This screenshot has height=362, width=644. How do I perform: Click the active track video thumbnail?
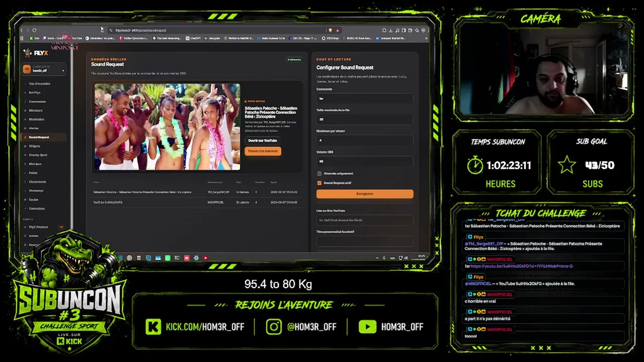click(168, 127)
